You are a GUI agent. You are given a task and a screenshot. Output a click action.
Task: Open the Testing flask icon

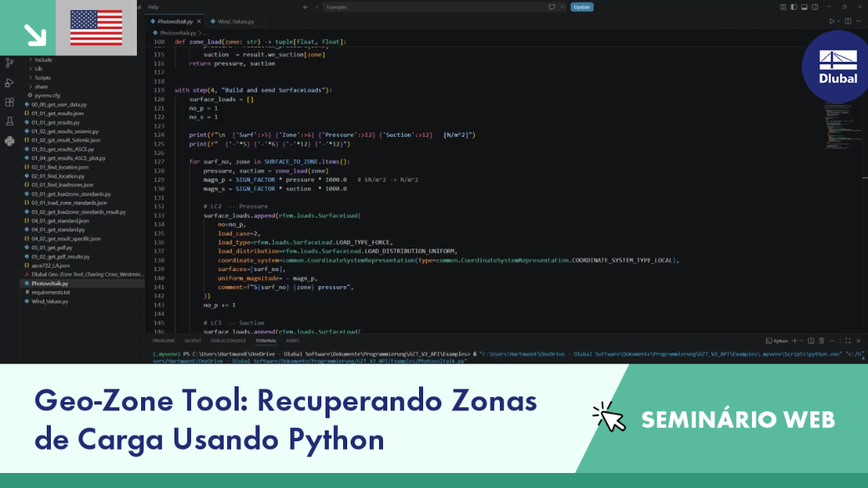tap(9, 121)
